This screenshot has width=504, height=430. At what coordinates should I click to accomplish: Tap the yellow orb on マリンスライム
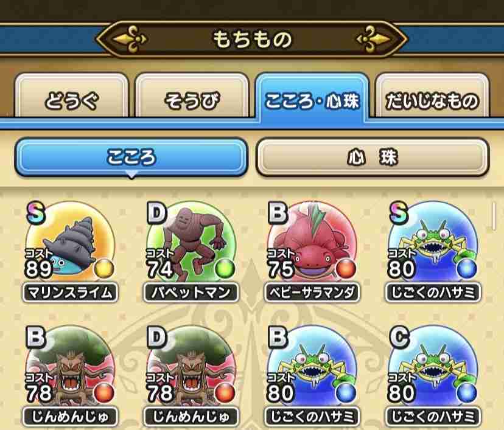pos(104,269)
